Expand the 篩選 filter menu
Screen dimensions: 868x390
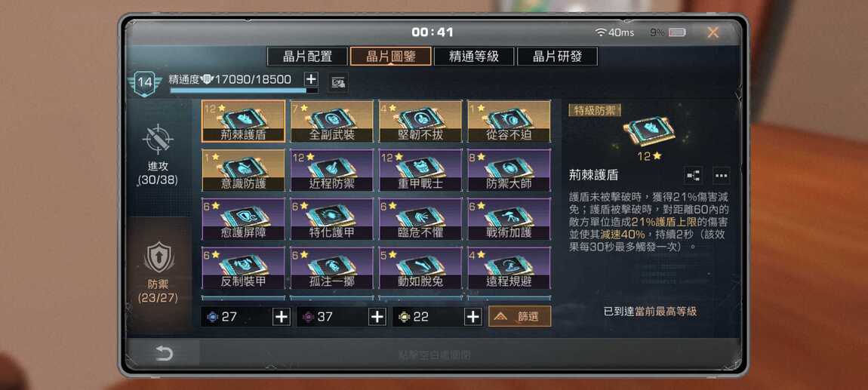tap(520, 316)
